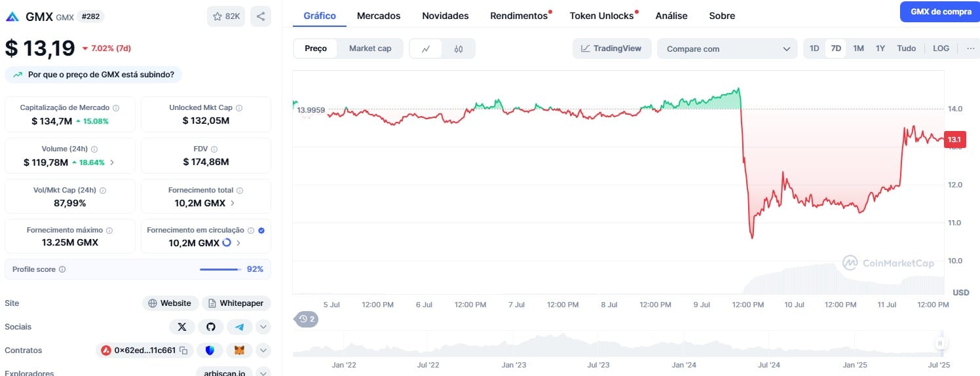Image resolution: width=980 pixels, height=376 pixels.
Task: Select the Preço chart toggle
Action: tap(316, 48)
